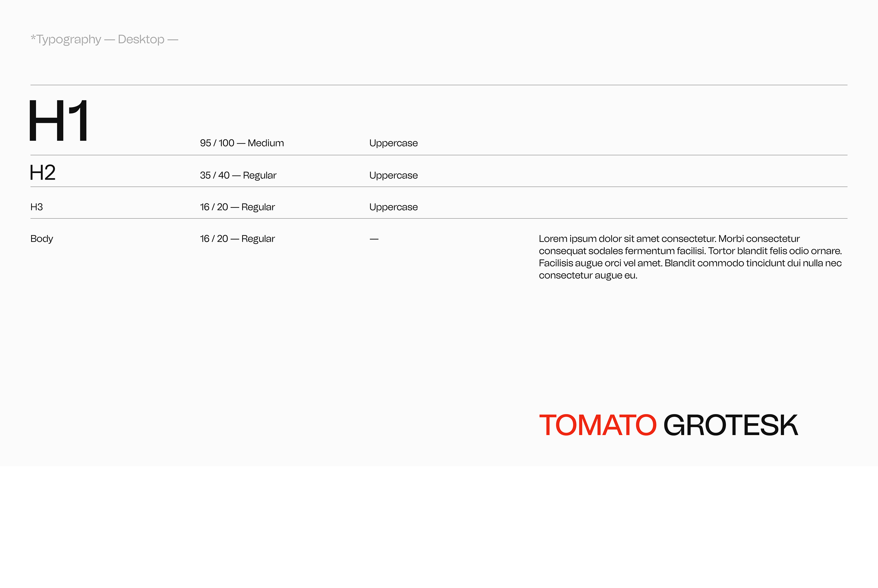
Task: Click the divider line below H3 row
Action: click(x=439, y=218)
